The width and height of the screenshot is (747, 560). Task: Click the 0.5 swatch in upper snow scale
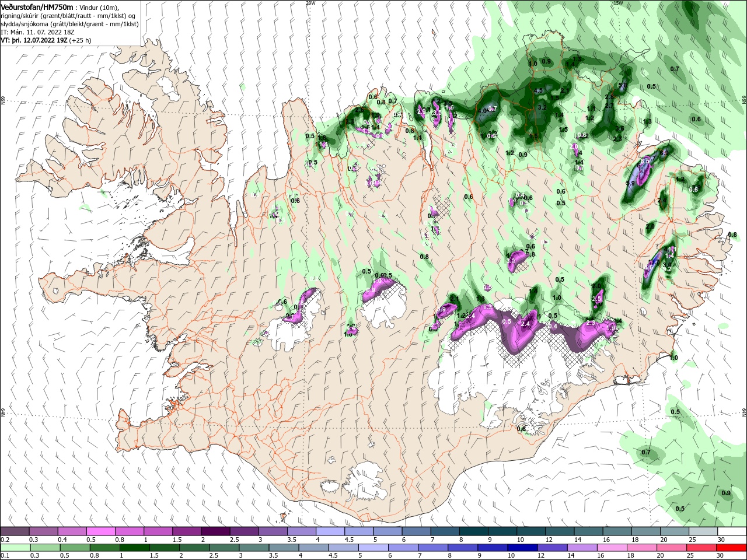click(x=100, y=531)
